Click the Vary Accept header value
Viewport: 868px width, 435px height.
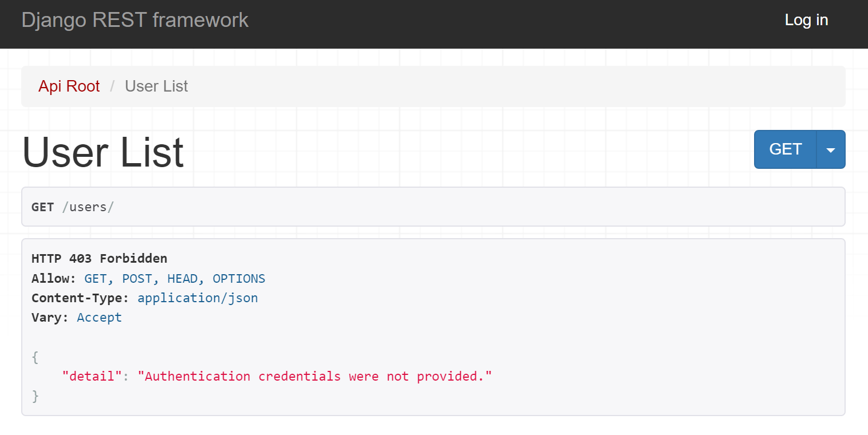pos(99,318)
